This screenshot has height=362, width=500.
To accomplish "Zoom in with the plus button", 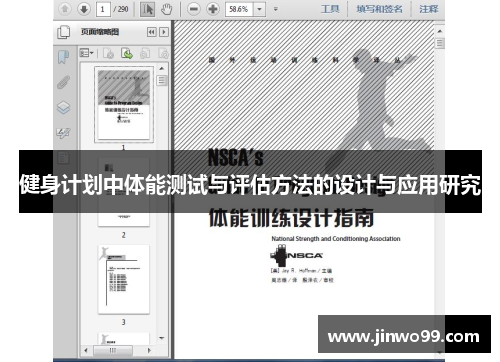I will point(213,9).
